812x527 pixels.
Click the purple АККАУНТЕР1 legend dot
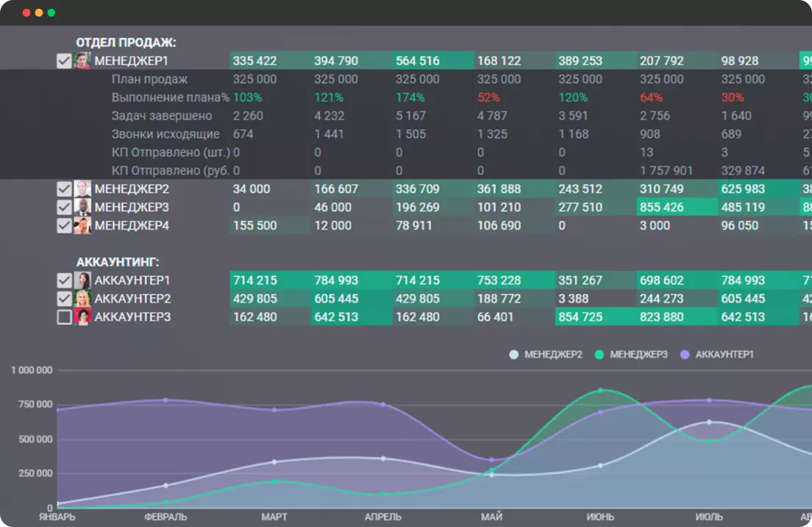click(685, 355)
